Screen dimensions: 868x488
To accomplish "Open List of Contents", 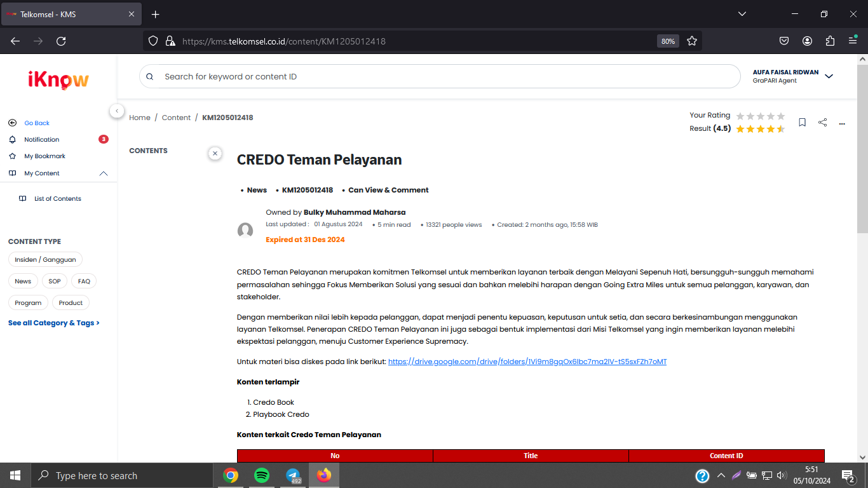I will [x=58, y=199].
